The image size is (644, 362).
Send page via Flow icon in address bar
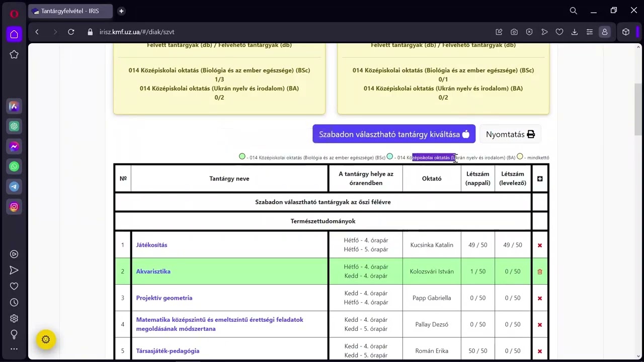tap(544, 32)
